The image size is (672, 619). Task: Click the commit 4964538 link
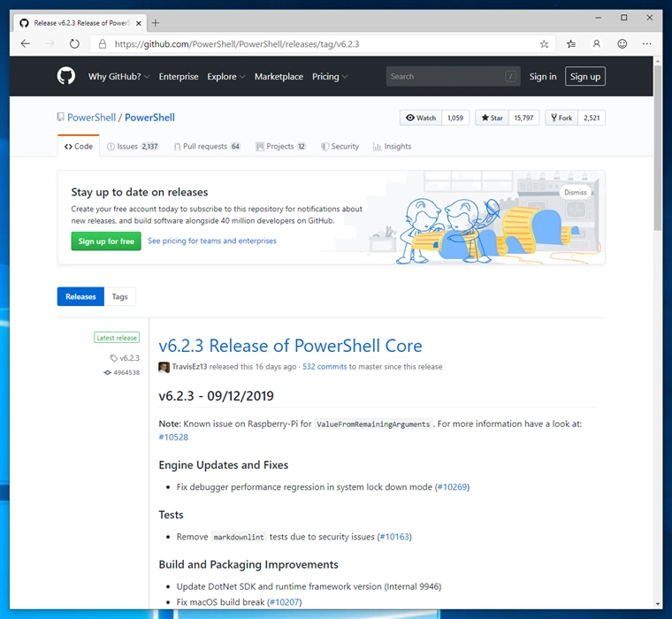pos(122,372)
